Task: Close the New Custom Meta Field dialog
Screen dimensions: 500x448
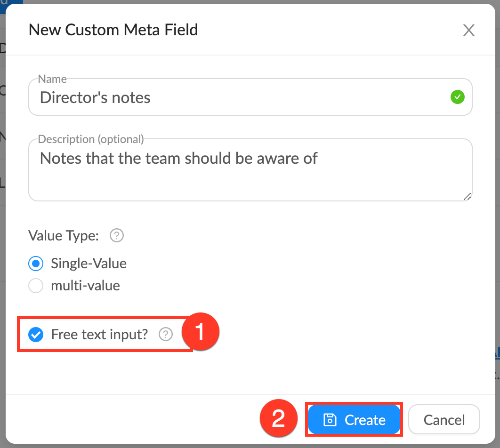Action: (x=468, y=31)
